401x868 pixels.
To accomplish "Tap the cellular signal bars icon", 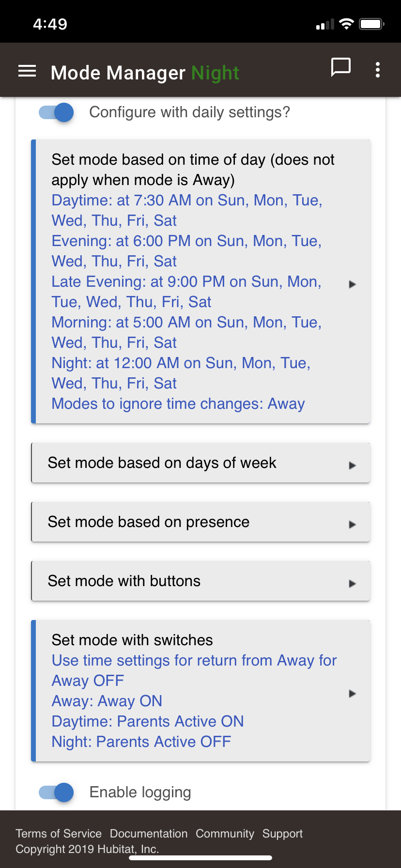I will tap(325, 25).
